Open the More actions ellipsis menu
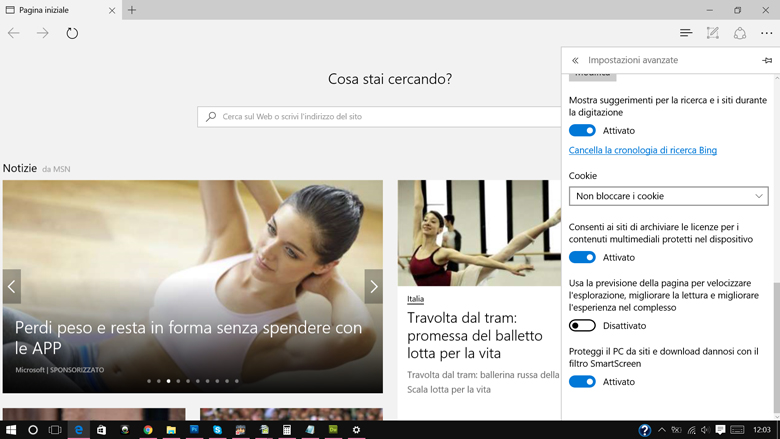This screenshot has width=780, height=439. pyautogui.click(x=767, y=33)
